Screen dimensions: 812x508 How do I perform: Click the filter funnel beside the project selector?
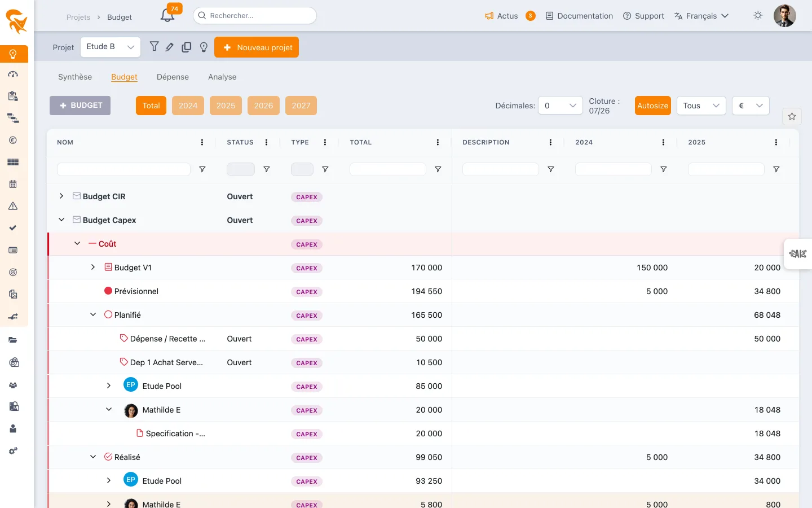[x=154, y=47]
